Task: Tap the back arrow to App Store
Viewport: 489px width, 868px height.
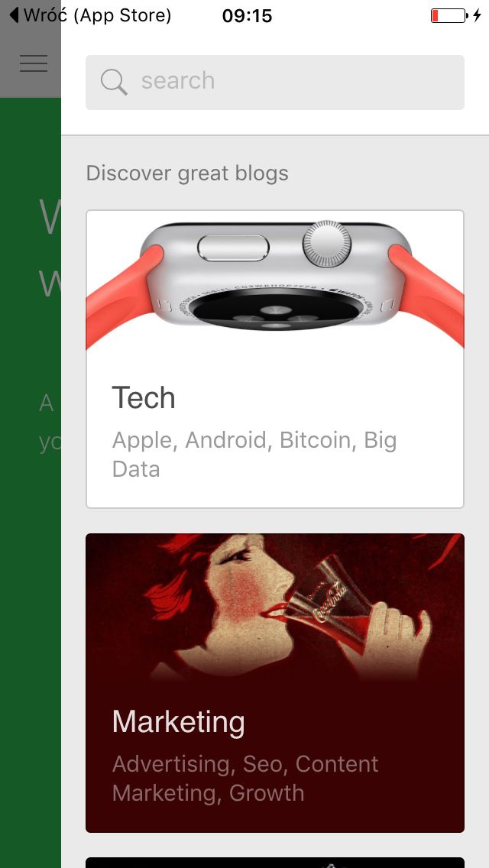Action: pos(15,15)
